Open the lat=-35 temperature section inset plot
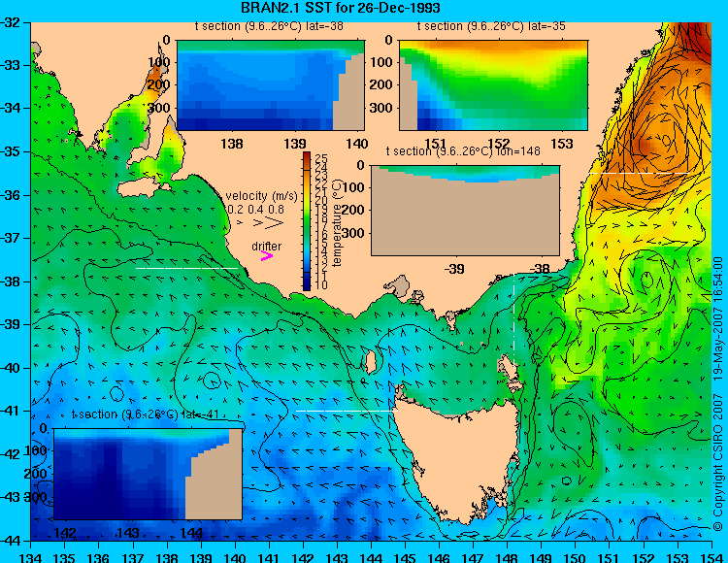 click(493, 85)
